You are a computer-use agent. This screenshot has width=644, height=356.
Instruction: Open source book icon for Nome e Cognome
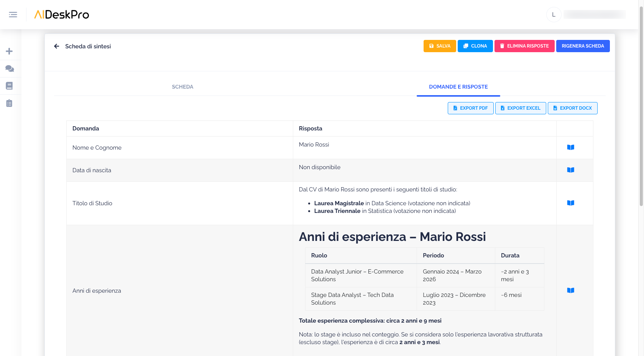pyautogui.click(x=570, y=147)
